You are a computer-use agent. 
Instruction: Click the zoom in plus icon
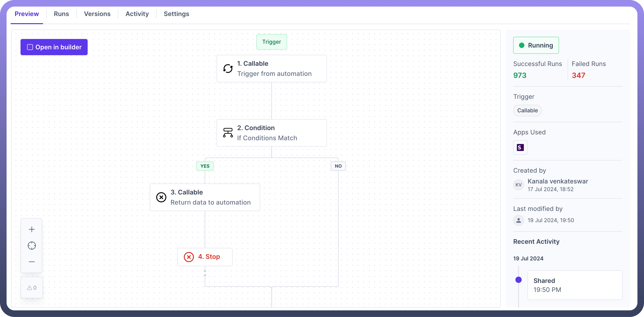32,229
